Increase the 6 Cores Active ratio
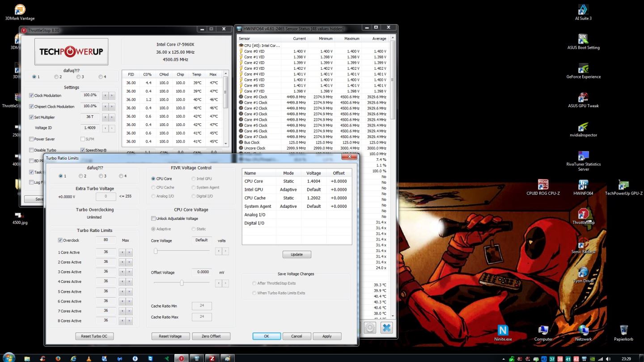This screenshot has height=362, width=644. click(129, 301)
